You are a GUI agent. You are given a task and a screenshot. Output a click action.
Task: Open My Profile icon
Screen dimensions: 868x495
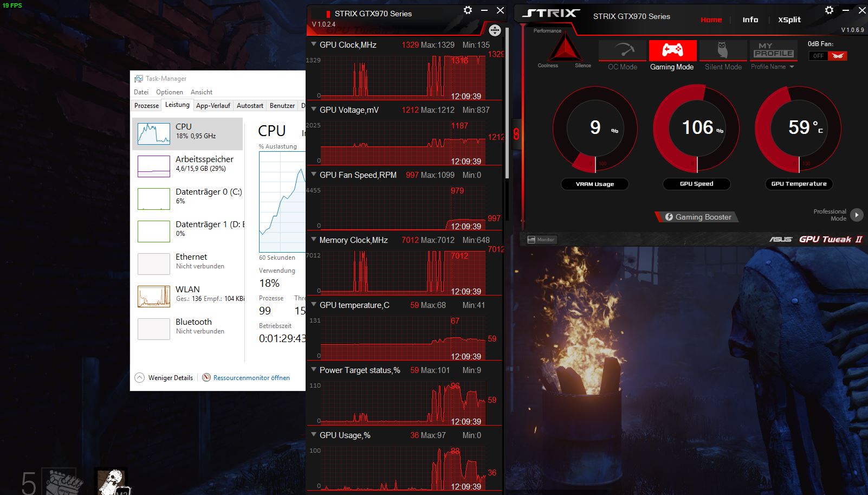tap(773, 50)
